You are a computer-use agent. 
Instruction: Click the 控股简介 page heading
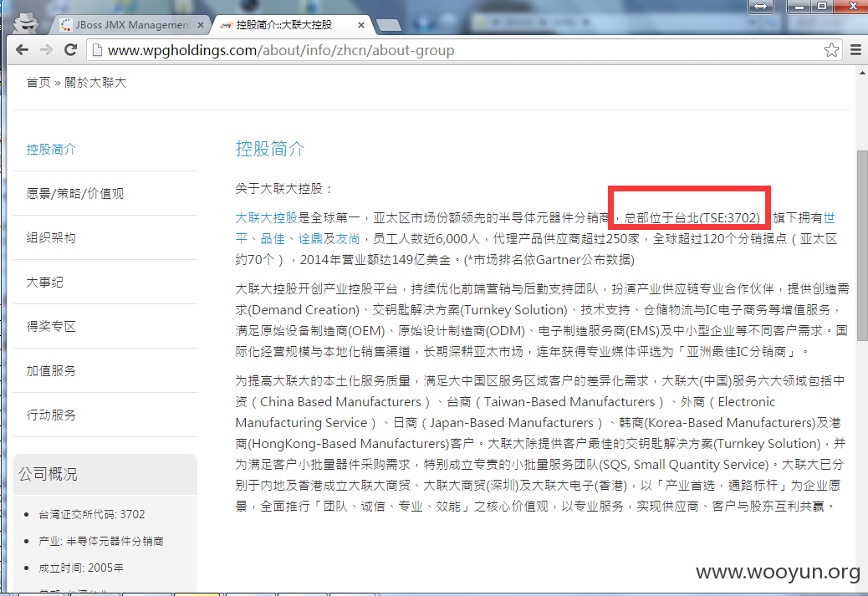270,148
